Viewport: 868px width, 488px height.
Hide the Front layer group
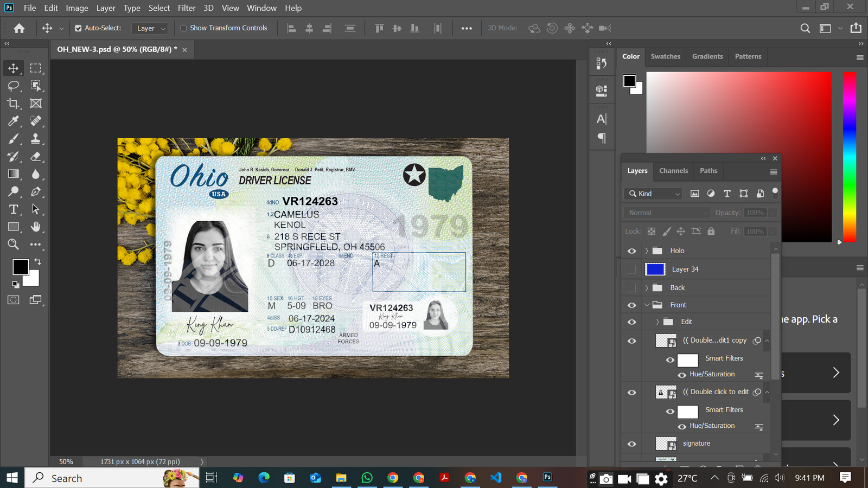(x=631, y=305)
